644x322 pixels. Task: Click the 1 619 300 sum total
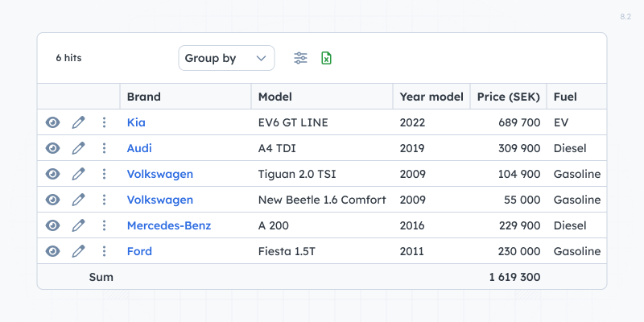click(514, 277)
